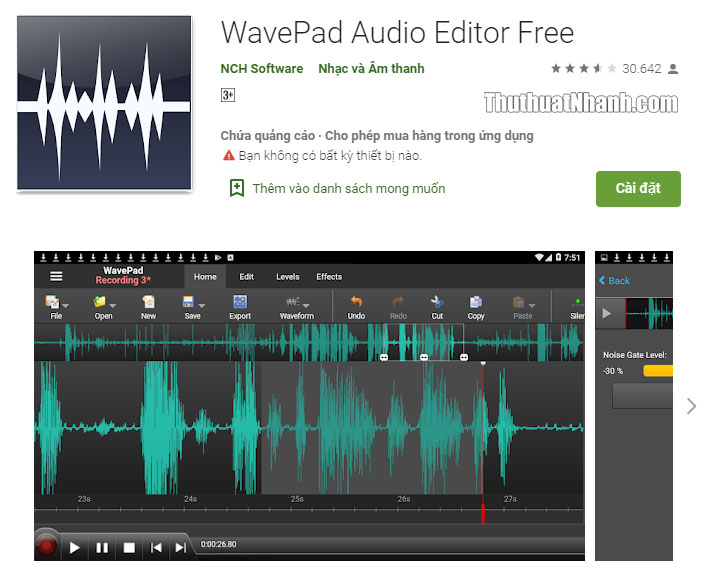Click the File toolbar icon

52,301
